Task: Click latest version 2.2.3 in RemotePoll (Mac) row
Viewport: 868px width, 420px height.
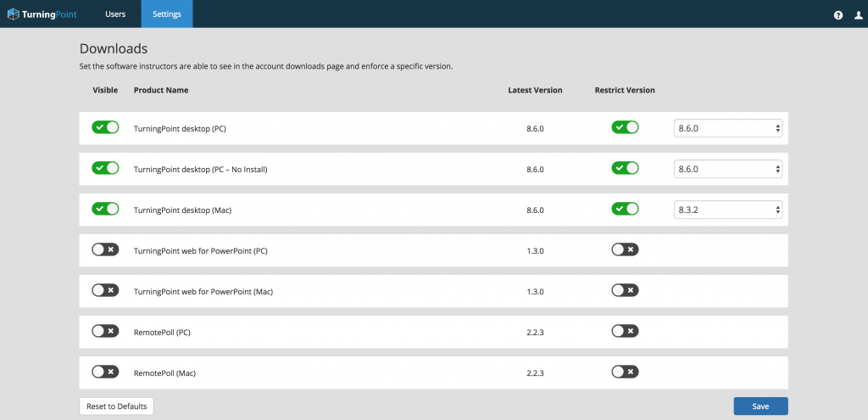Action: (536, 373)
